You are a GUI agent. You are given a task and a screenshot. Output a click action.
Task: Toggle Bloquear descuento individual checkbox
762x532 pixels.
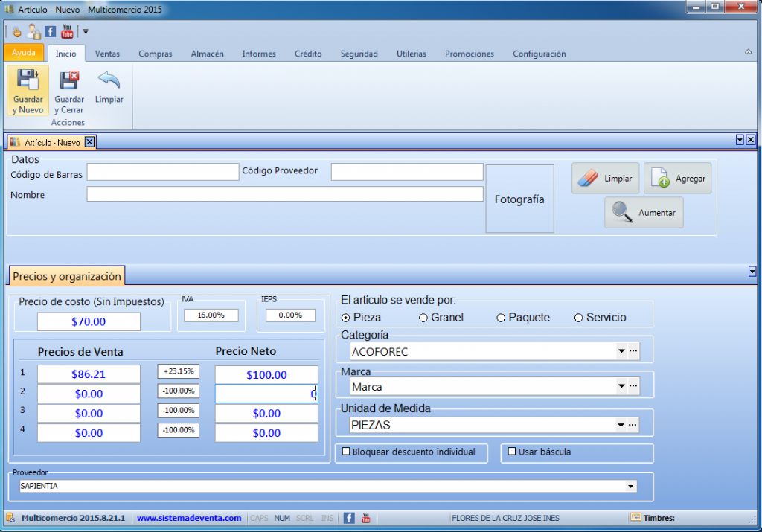point(346,452)
